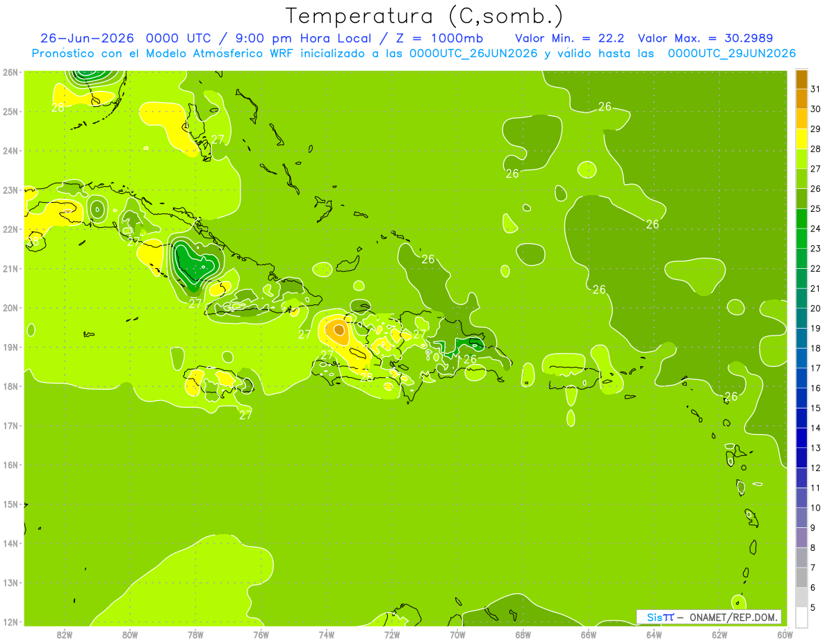
Task: Click the "12N" latitude axis label
Action: click(x=10, y=622)
